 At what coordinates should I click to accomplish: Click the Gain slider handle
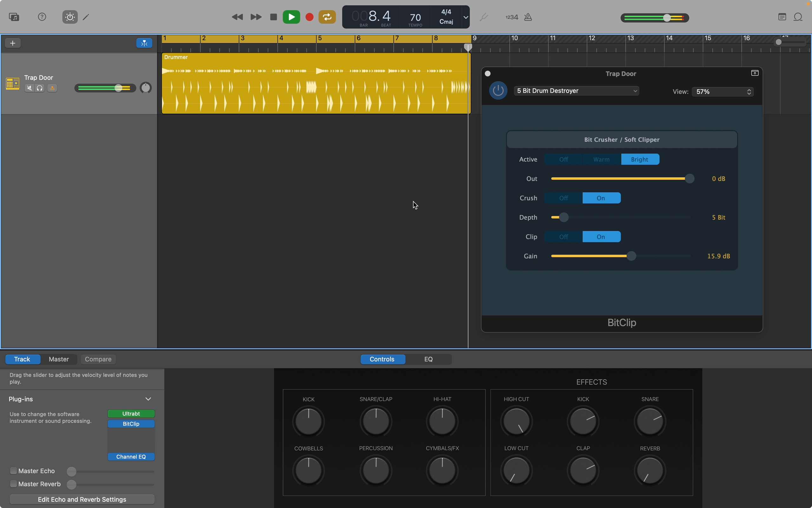(631, 256)
